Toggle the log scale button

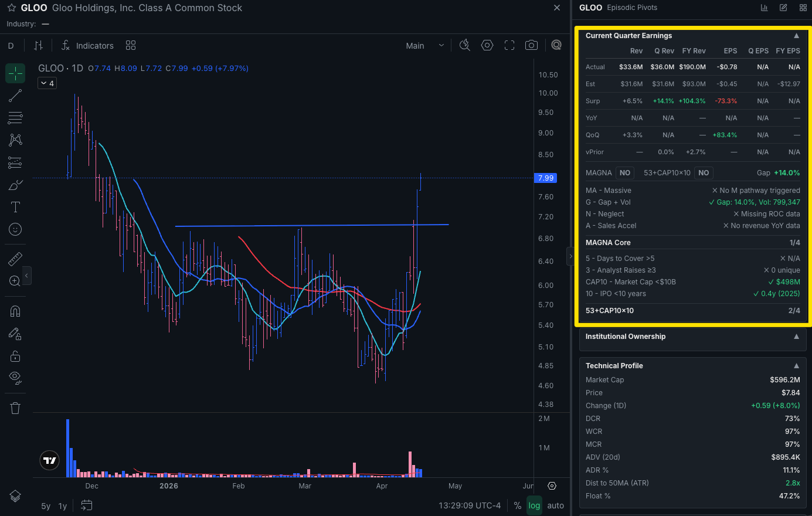coord(534,505)
